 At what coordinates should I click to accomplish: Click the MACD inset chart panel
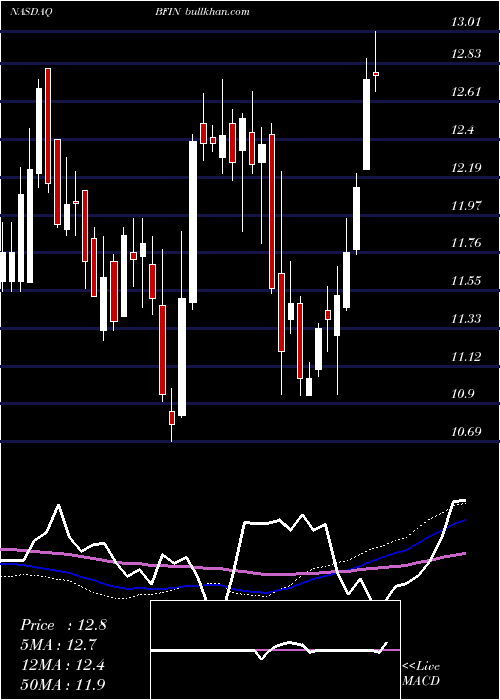point(275,650)
